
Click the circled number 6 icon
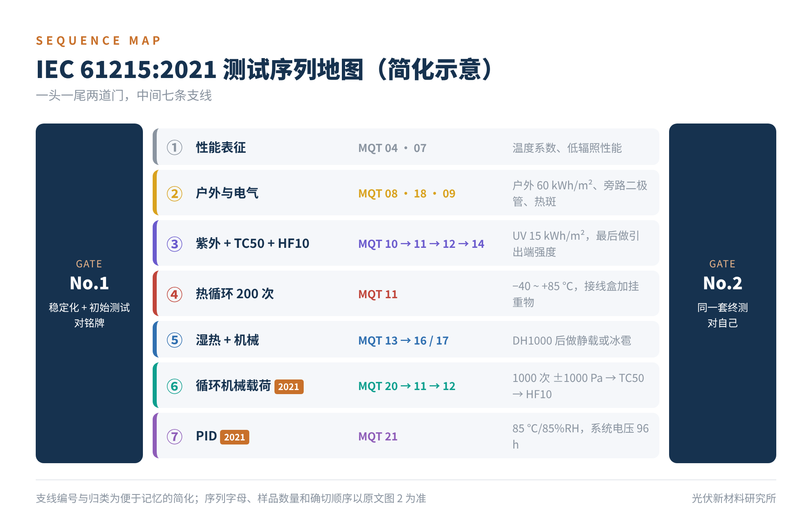175,386
